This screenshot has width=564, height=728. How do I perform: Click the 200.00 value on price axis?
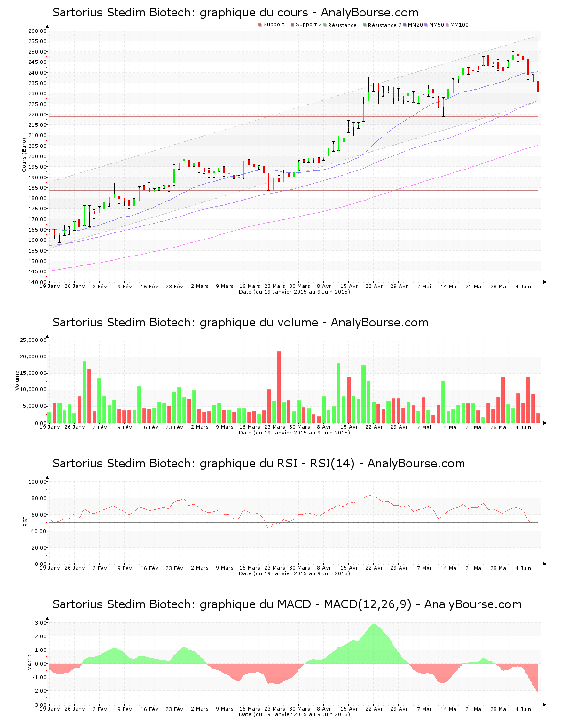(x=37, y=156)
